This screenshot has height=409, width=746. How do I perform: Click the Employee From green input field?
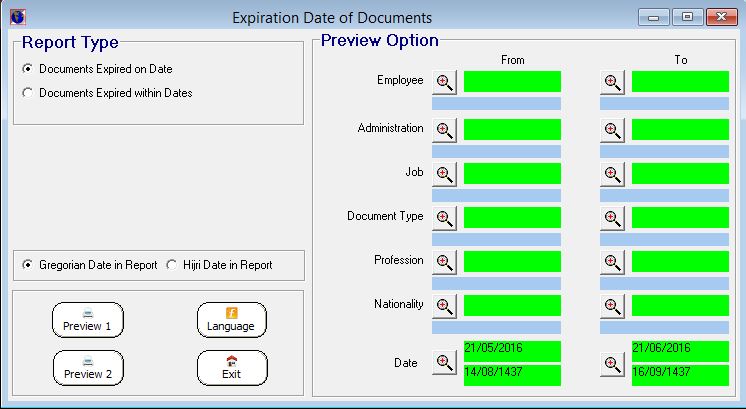pyautogui.click(x=512, y=82)
